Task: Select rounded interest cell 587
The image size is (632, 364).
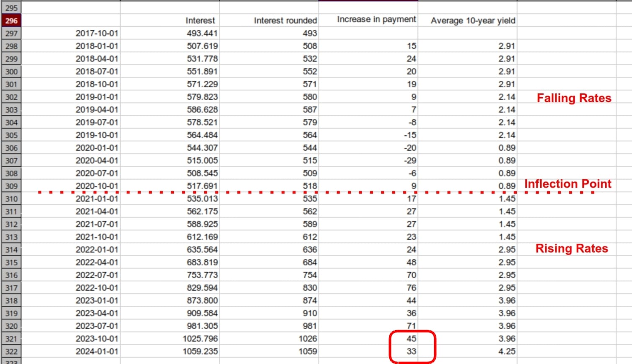Action: 269,110
